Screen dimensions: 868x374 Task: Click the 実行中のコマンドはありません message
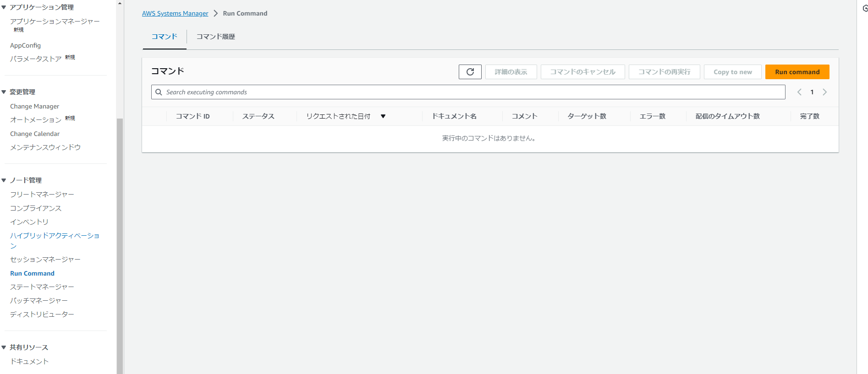coord(490,138)
